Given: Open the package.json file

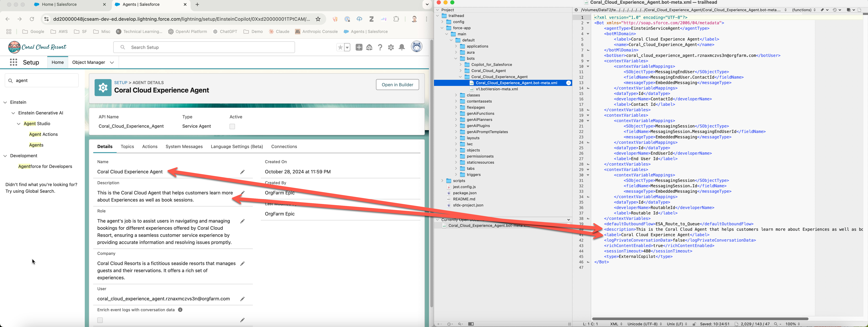Looking at the screenshot, I should point(464,193).
